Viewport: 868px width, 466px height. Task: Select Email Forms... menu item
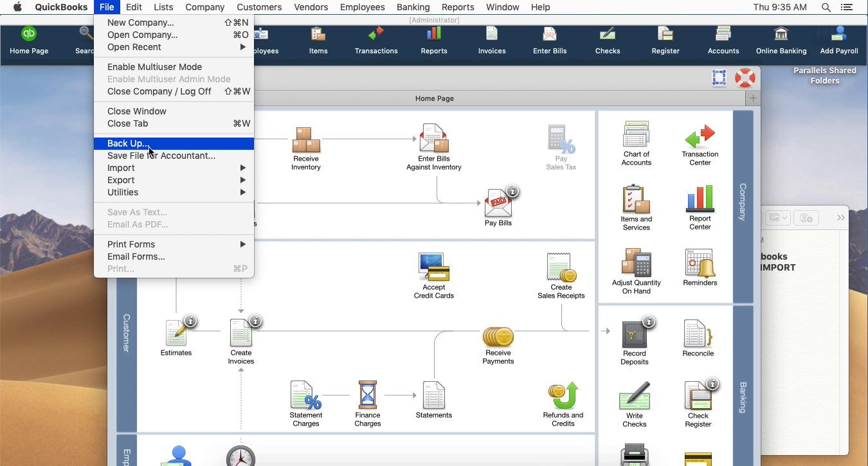[x=174, y=256]
